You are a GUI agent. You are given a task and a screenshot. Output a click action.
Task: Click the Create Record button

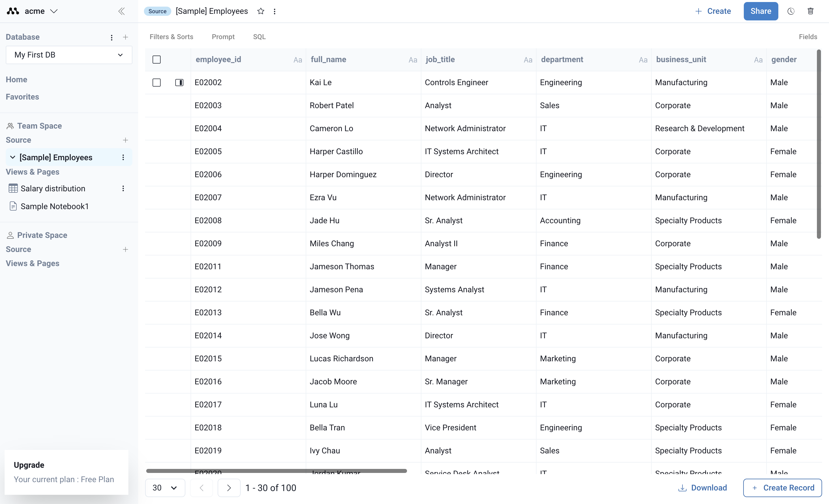tap(782, 488)
